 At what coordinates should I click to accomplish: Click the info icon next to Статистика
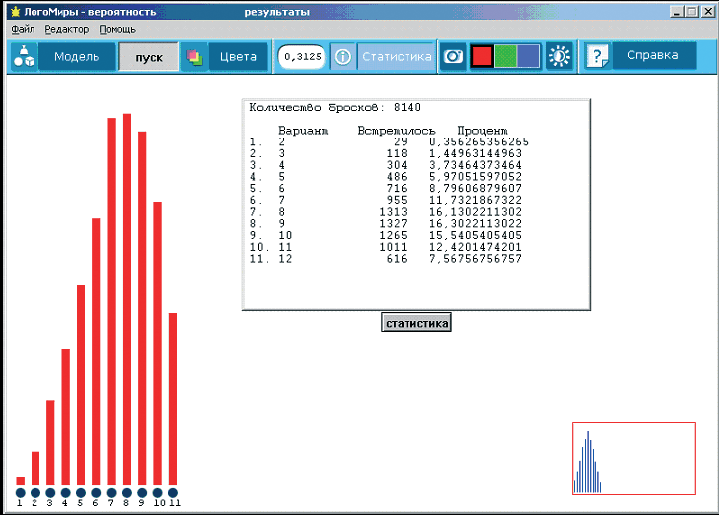(x=342, y=57)
